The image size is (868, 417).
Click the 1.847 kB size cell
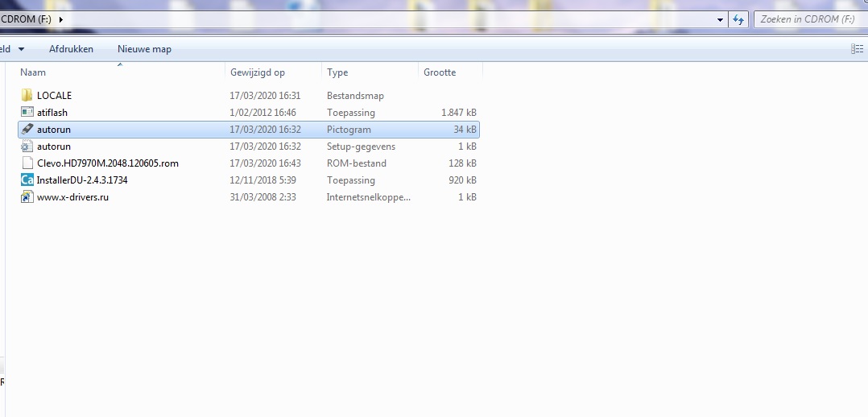coord(459,113)
